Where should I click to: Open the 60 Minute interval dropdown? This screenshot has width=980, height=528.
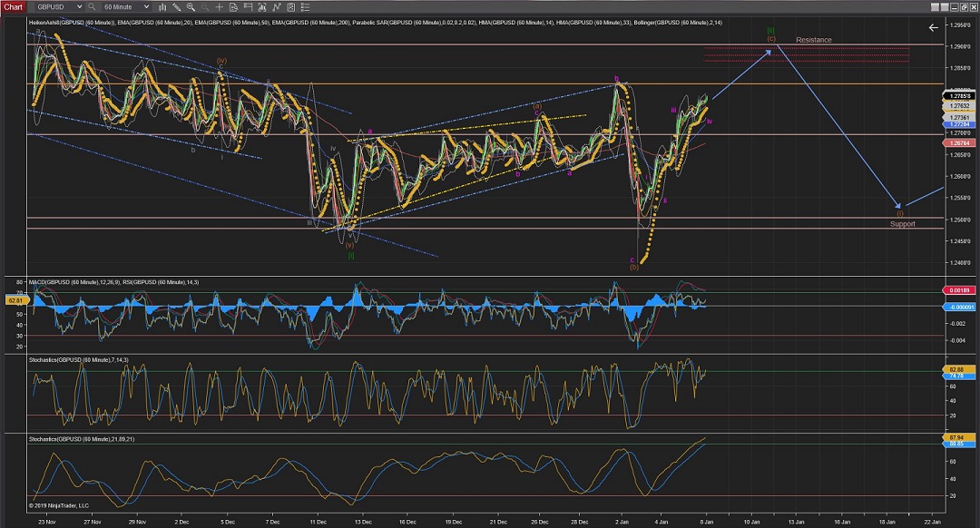(126, 6)
